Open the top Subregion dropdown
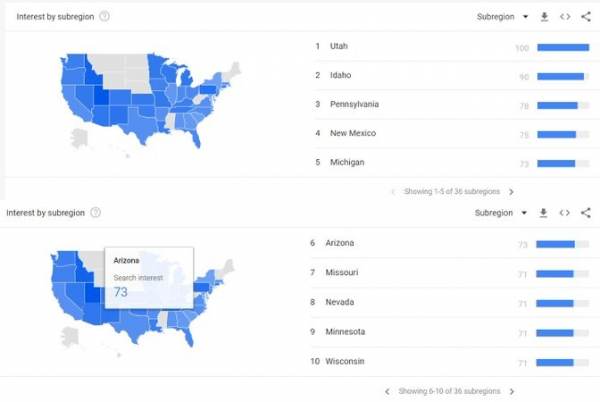The width and height of the screenshot is (600, 402). [501, 17]
